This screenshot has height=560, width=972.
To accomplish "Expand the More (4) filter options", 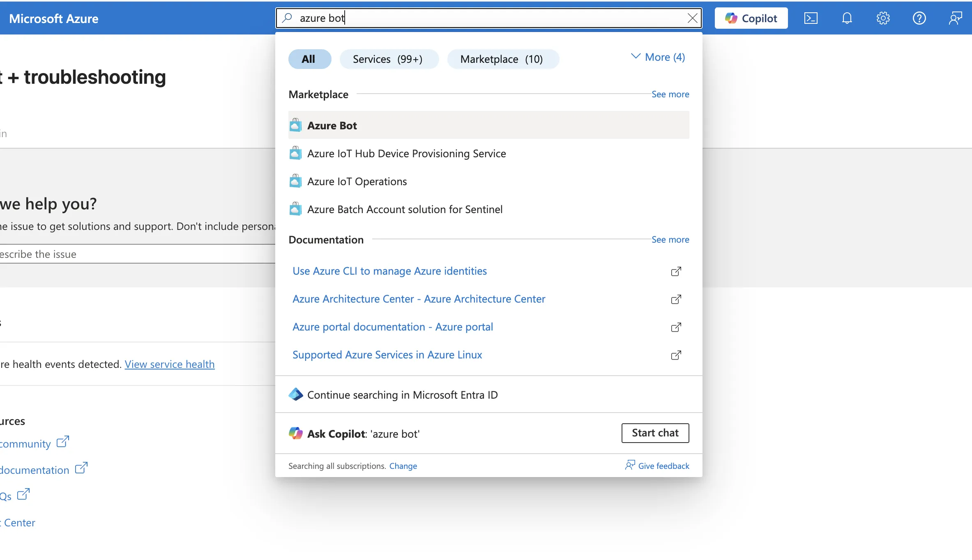I will (658, 57).
